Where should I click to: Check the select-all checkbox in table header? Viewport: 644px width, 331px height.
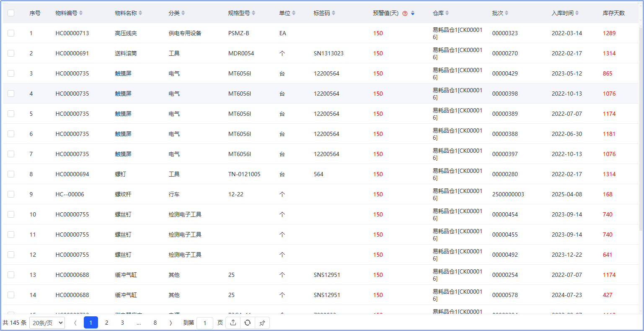[x=10, y=13]
